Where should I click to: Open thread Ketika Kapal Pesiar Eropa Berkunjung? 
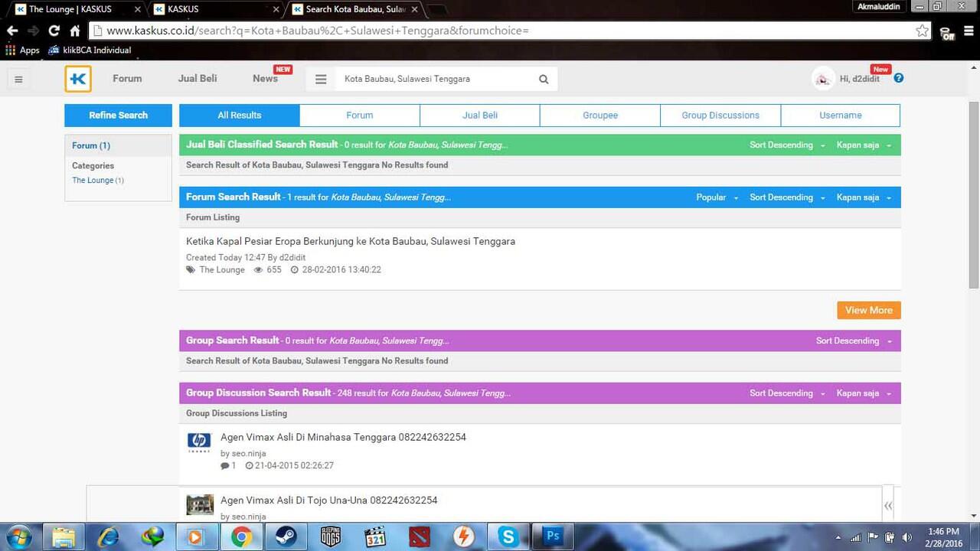coord(351,241)
